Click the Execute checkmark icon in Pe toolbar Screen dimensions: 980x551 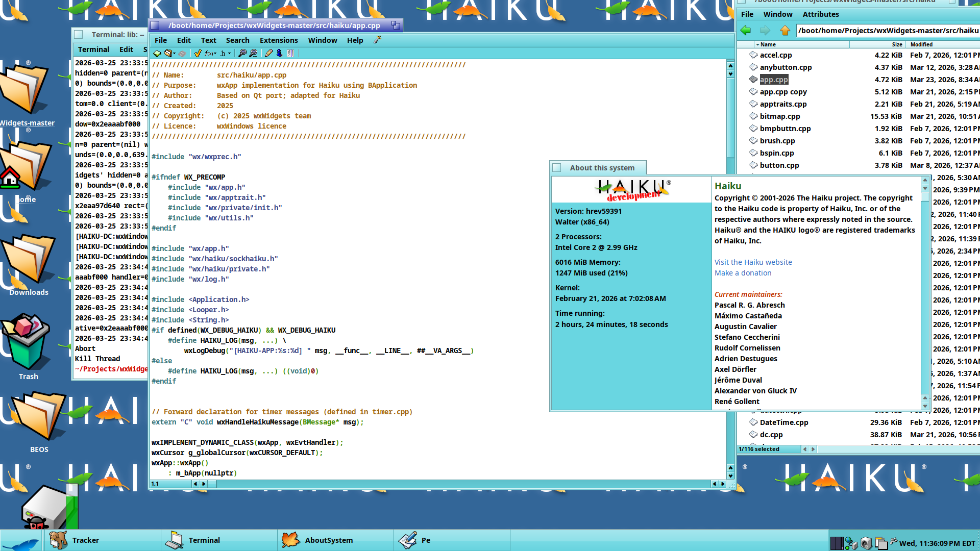coord(198,53)
